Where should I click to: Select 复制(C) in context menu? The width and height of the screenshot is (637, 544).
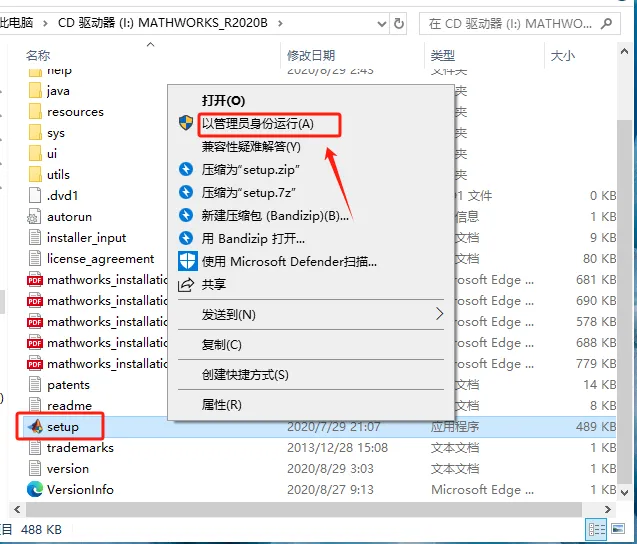click(222, 345)
